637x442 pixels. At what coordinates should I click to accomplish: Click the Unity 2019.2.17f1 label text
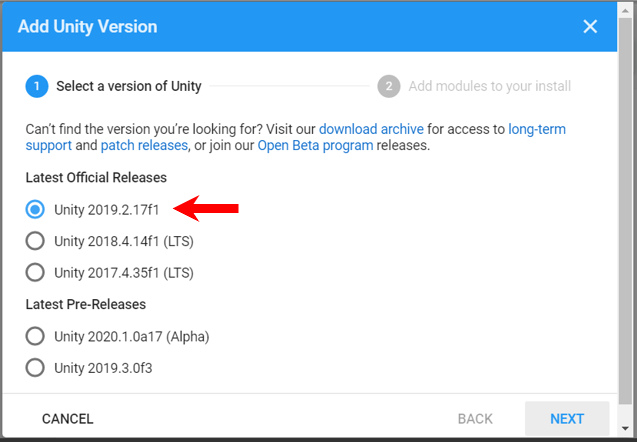(108, 209)
